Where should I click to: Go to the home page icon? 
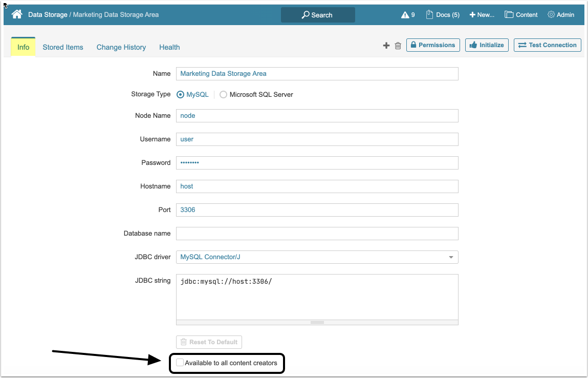17,14
